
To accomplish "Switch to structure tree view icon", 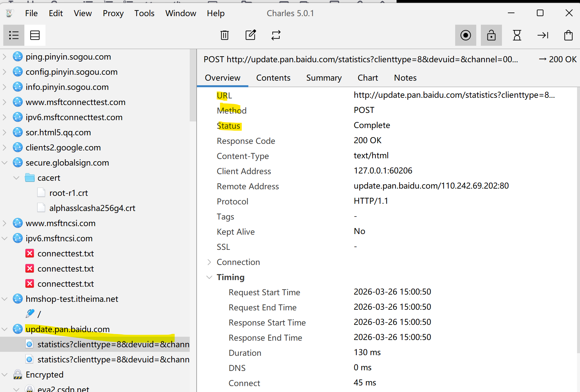I will click(x=14, y=35).
